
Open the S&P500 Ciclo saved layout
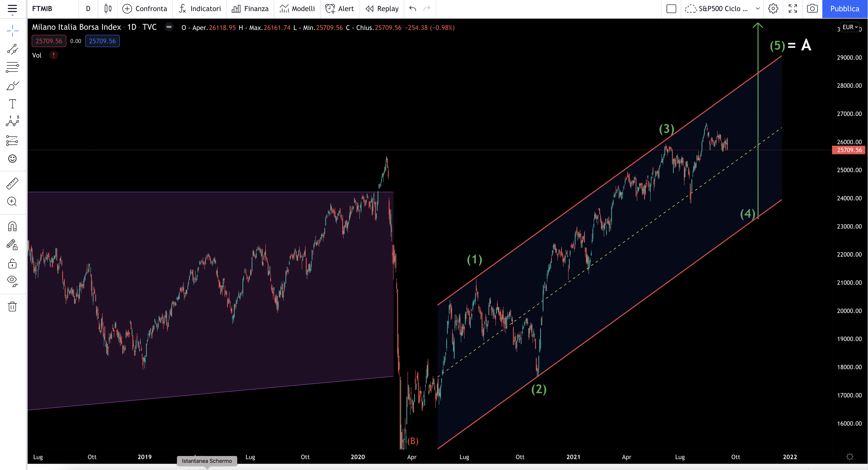tap(716, 9)
